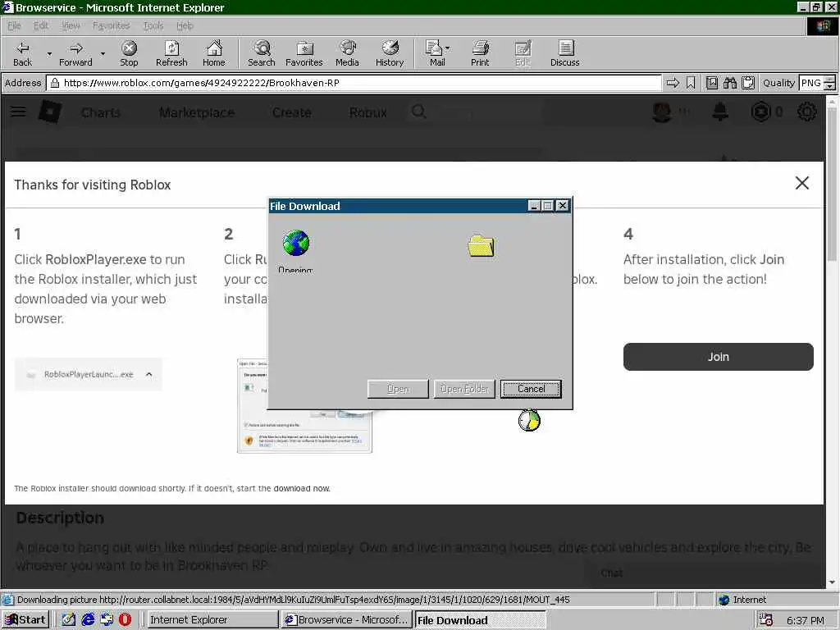Screen dimensions: 840x630
Task: Open the Windows Start menu
Action: [x=25, y=620]
